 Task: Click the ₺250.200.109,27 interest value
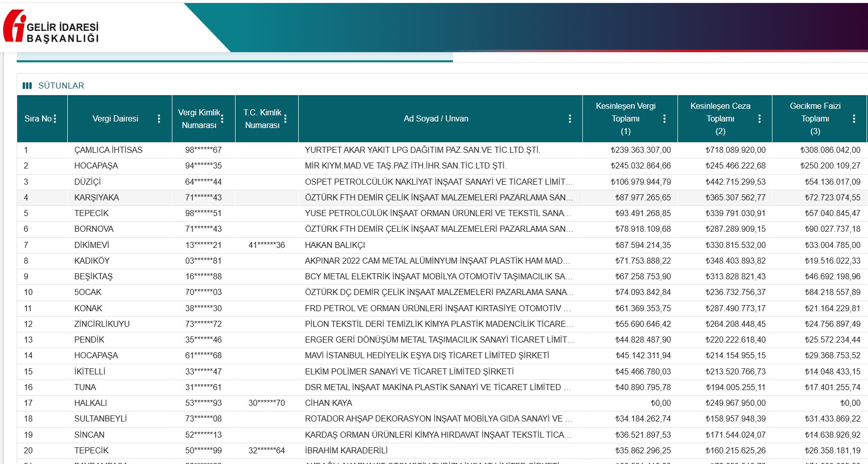(x=830, y=165)
